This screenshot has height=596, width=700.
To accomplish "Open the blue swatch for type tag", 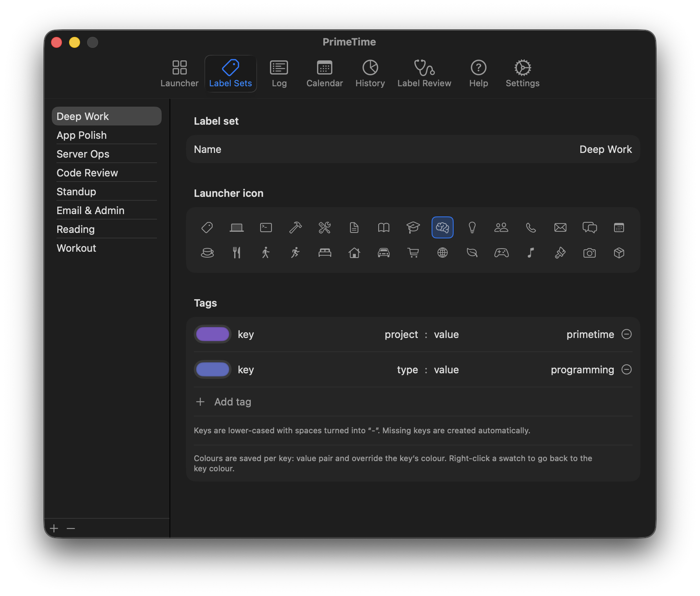I will (213, 369).
